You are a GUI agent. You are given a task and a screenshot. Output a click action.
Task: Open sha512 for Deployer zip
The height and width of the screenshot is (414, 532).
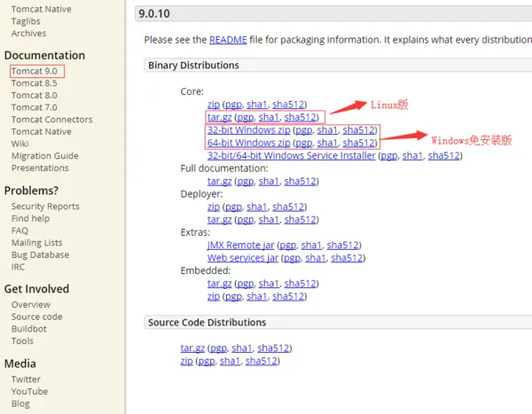288,207
